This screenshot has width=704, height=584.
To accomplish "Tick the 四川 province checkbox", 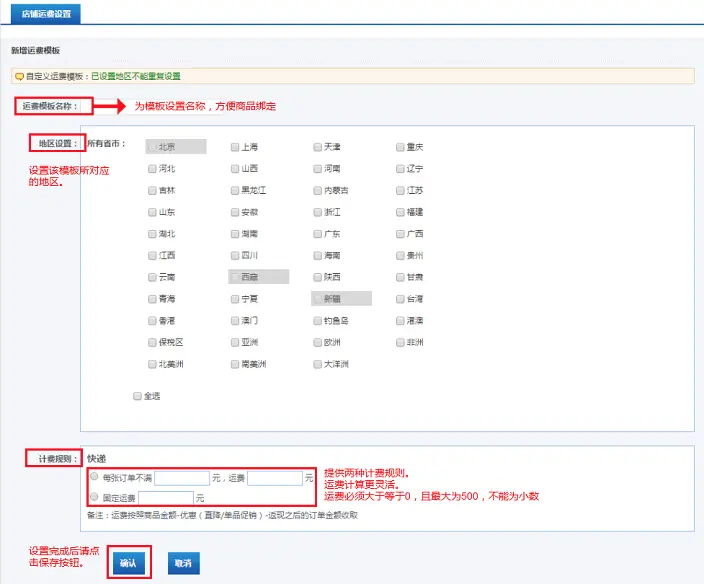I will point(235,256).
